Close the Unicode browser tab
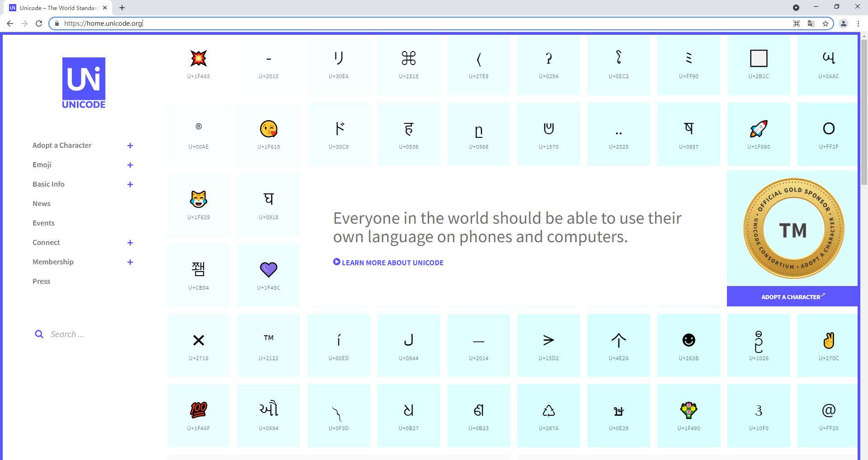 105,8
